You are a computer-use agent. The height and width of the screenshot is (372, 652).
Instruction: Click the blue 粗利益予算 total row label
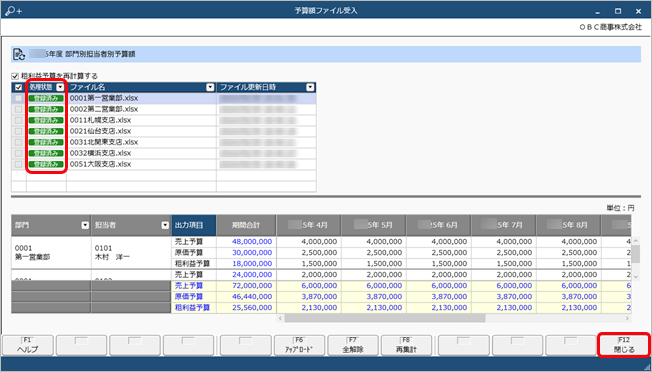click(192, 308)
